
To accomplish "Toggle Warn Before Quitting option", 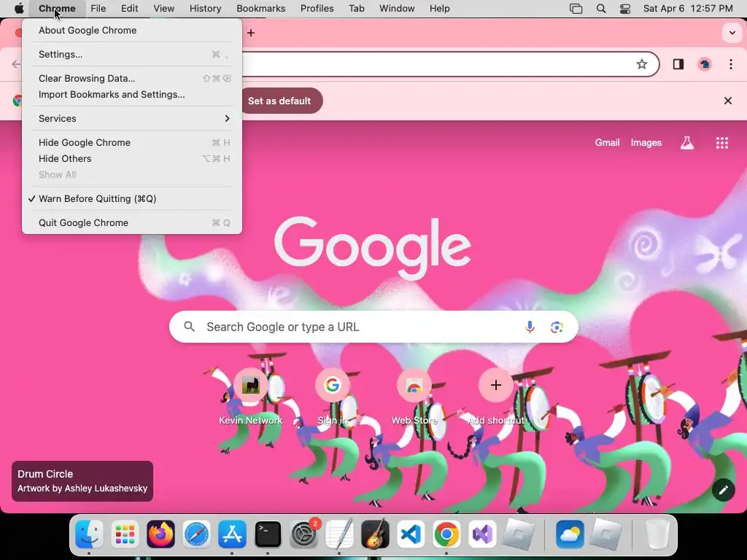I will coord(132,198).
